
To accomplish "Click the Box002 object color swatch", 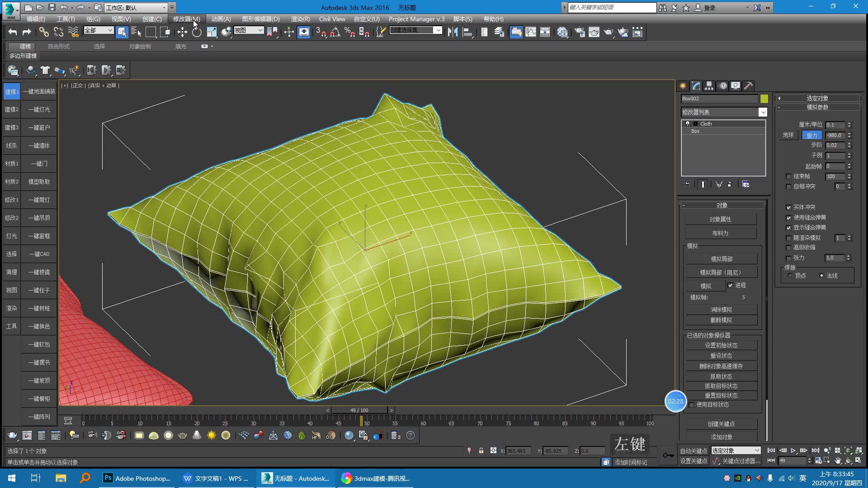I will click(764, 99).
